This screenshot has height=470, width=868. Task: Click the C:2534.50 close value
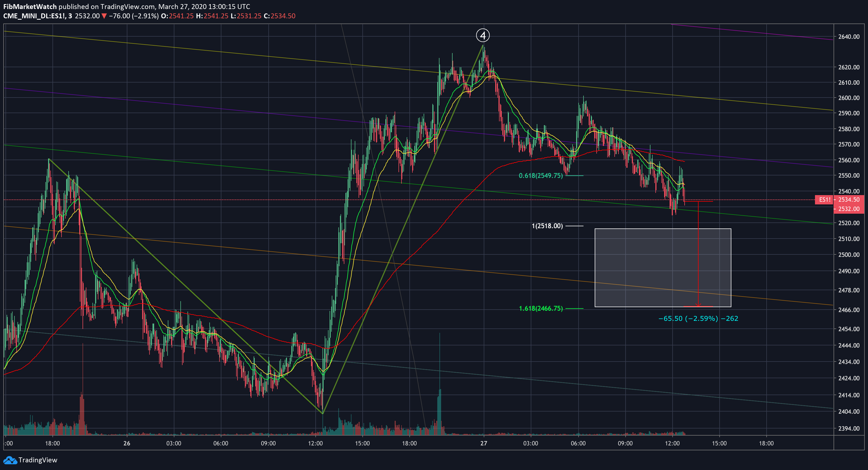[x=279, y=16]
